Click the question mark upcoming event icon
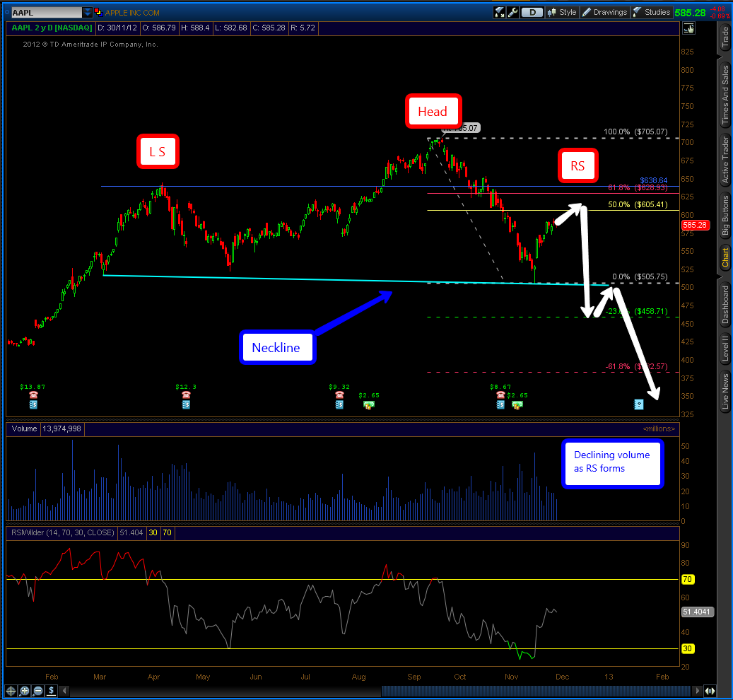This screenshot has height=700, width=733. [x=638, y=404]
